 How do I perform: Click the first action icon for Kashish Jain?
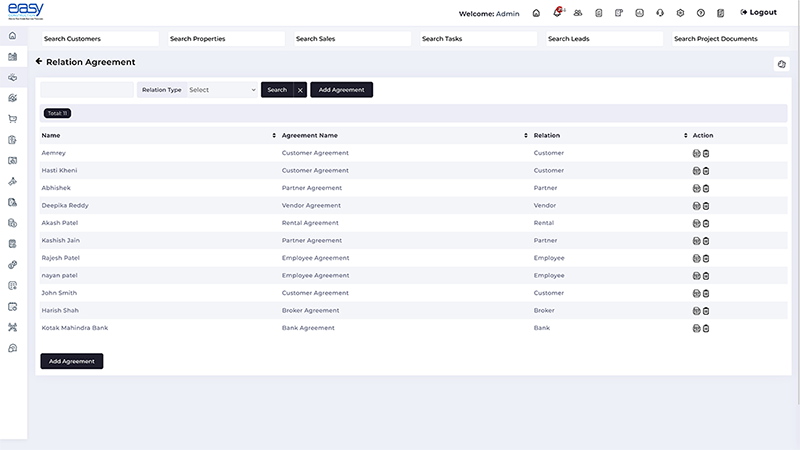[696, 241]
